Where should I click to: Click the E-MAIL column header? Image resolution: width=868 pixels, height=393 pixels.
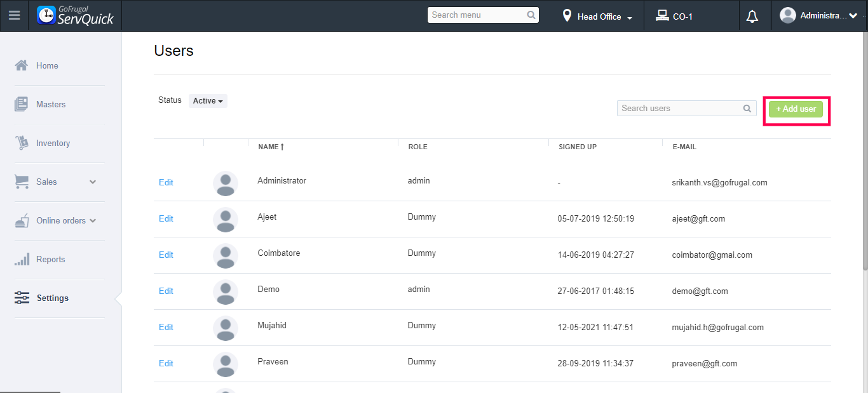684,147
